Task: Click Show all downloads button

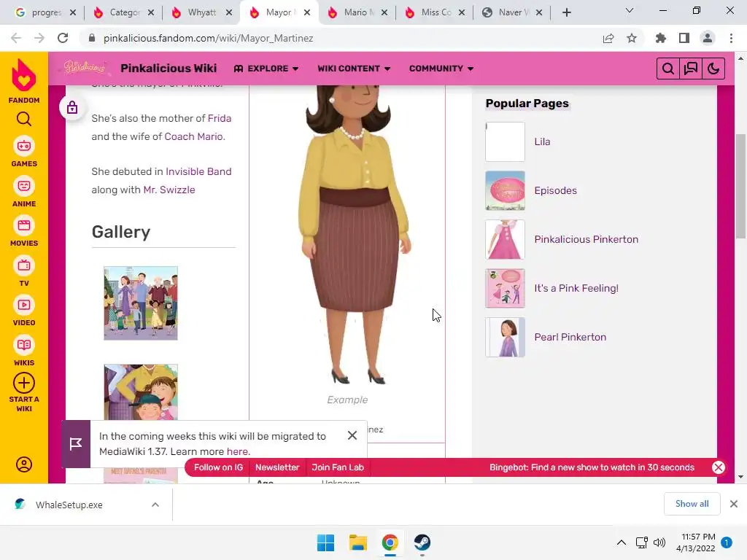Action: pyautogui.click(x=692, y=504)
